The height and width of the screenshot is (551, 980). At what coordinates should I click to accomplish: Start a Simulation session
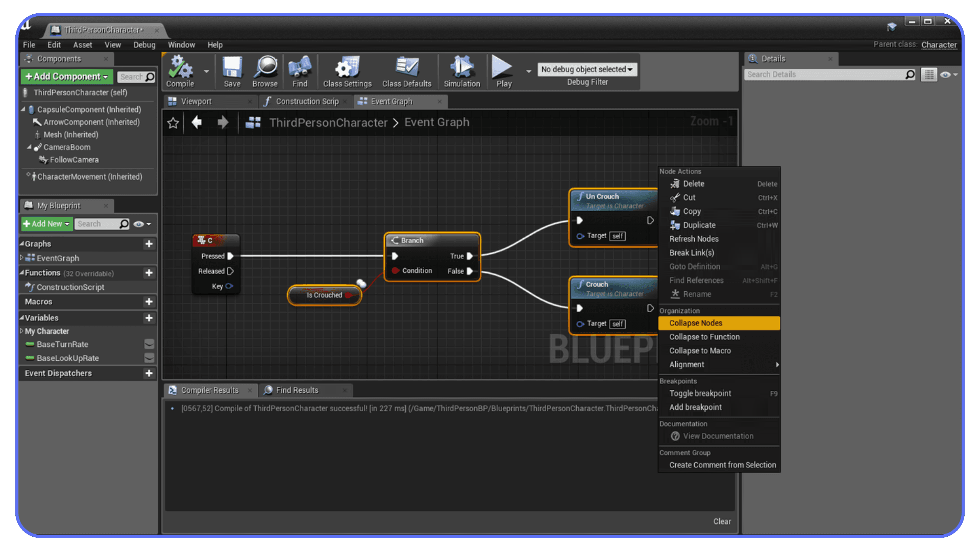point(461,71)
